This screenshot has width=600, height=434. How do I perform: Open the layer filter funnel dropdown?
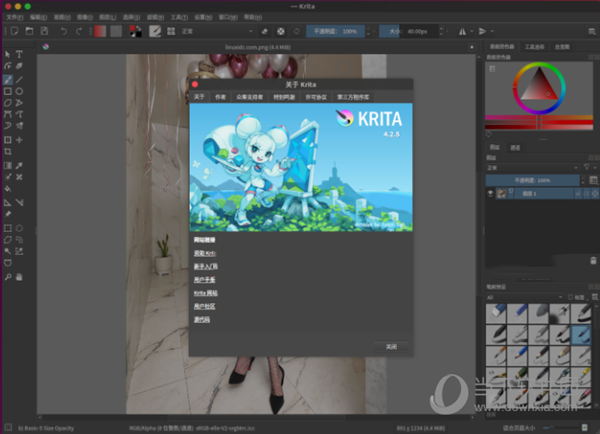coord(589,168)
